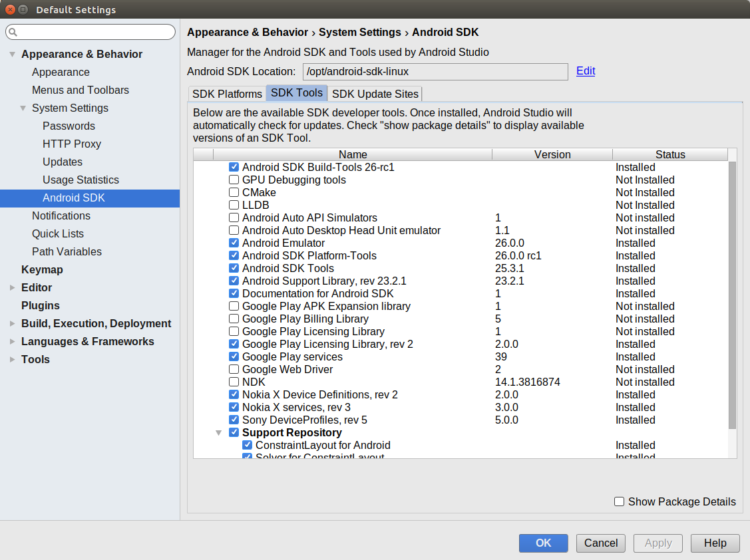The height and width of the screenshot is (560, 750).
Task: Toggle Android SDK Tools checkbox
Action: (234, 268)
